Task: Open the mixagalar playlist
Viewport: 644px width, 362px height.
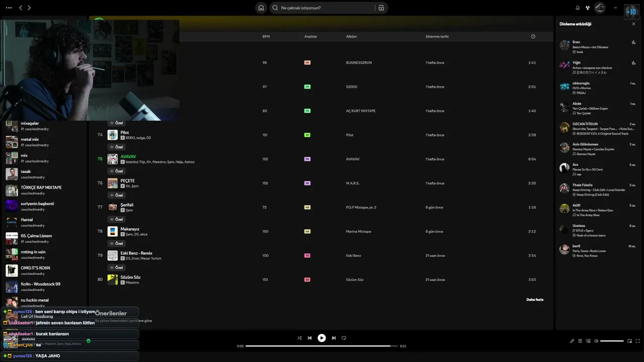Action: [x=44, y=126]
